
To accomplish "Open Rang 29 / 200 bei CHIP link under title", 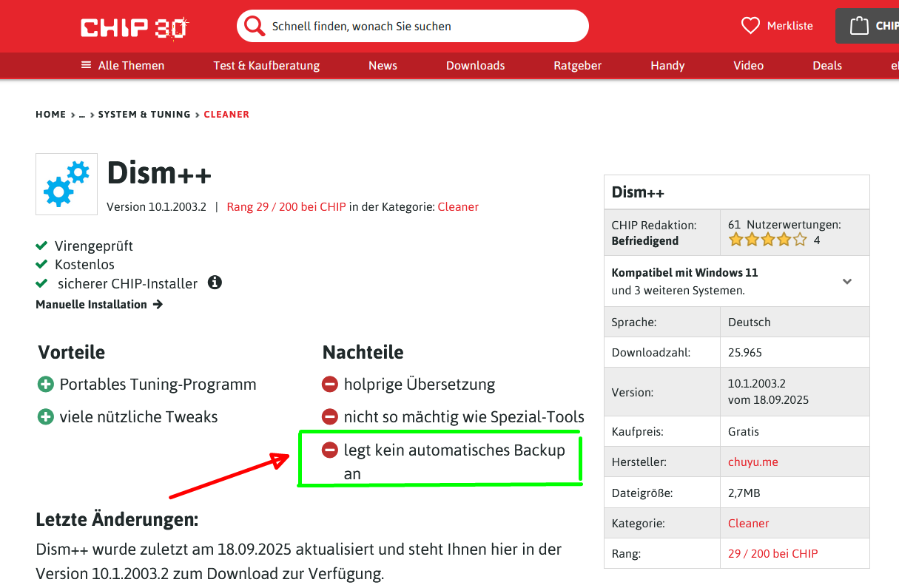I will click(x=286, y=207).
